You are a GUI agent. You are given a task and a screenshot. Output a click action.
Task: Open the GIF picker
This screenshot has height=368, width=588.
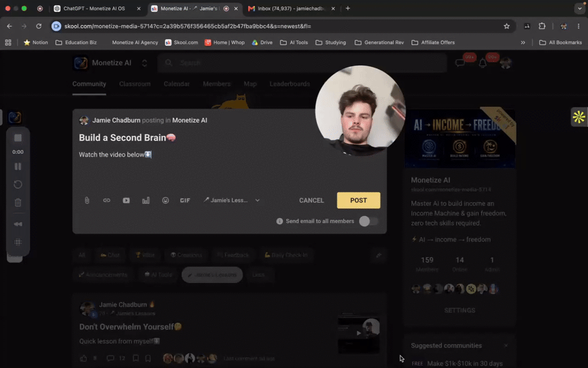(185, 200)
